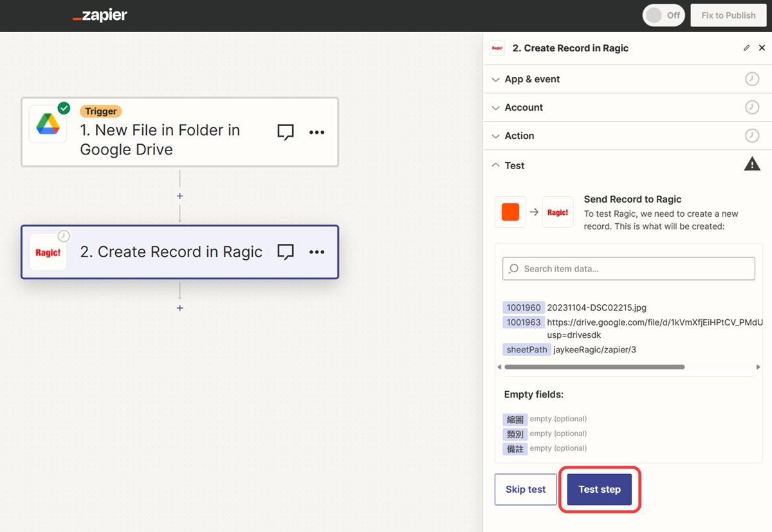Click the Google Drive app icon
The image size is (772, 532).
[48, 124]
